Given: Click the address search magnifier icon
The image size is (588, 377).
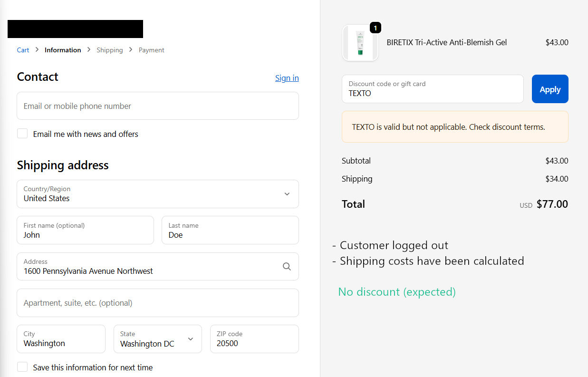Looking at the screenshot, I should coord(287,267).
